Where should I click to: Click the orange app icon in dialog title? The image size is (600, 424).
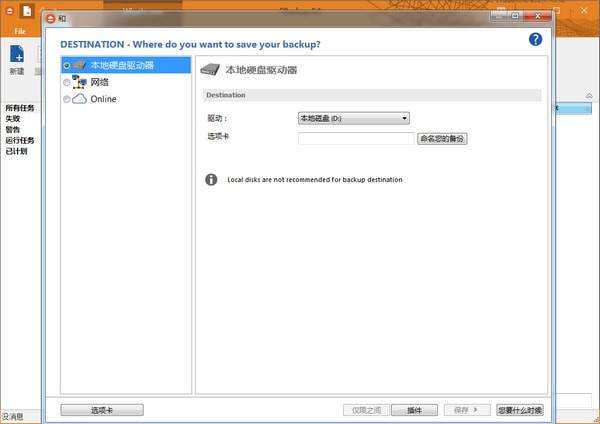50,17
